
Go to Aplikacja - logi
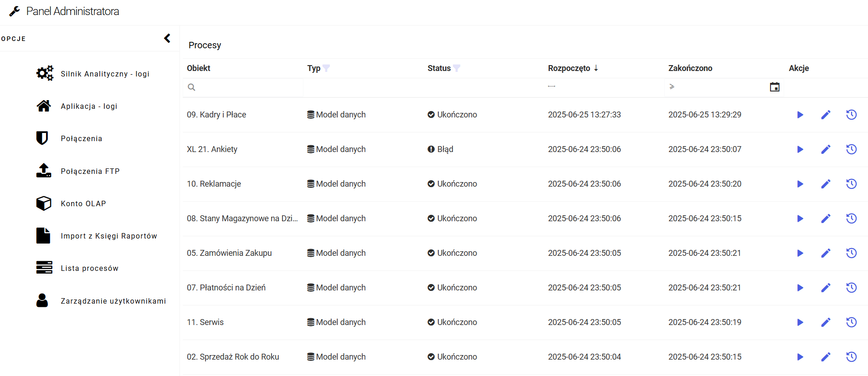tap(89, 106)
